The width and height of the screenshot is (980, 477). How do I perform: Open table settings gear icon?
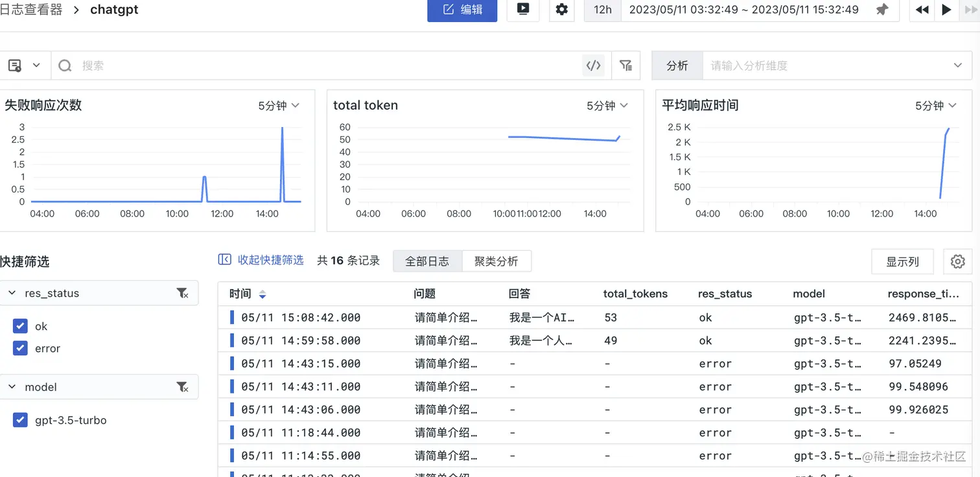pyautogui.click(x=958, y=262)
